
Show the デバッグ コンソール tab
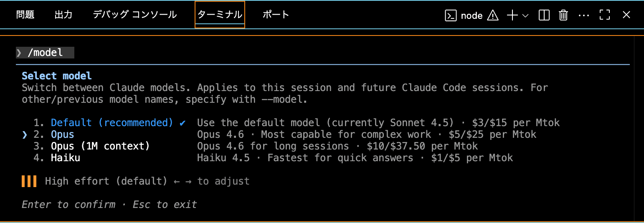pos(134,15)
